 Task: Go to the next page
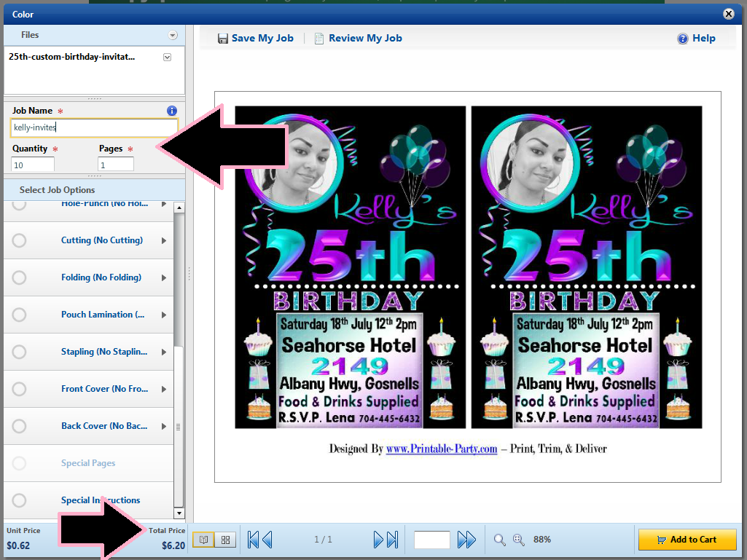click(379, 540)
